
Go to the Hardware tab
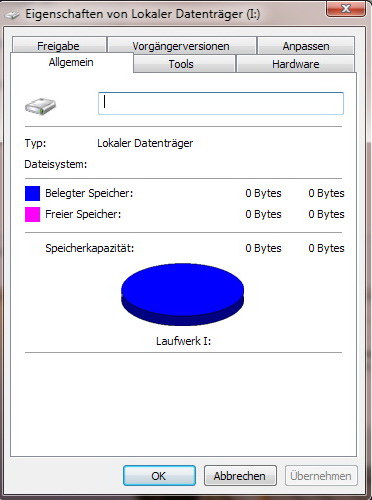pos(295,64)
